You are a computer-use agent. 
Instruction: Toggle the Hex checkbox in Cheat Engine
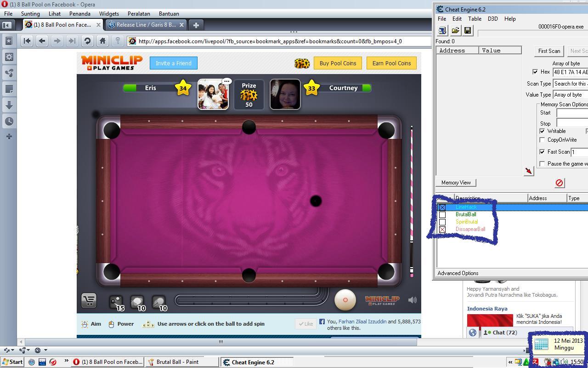pyautogui.click(x=535, y=72)
